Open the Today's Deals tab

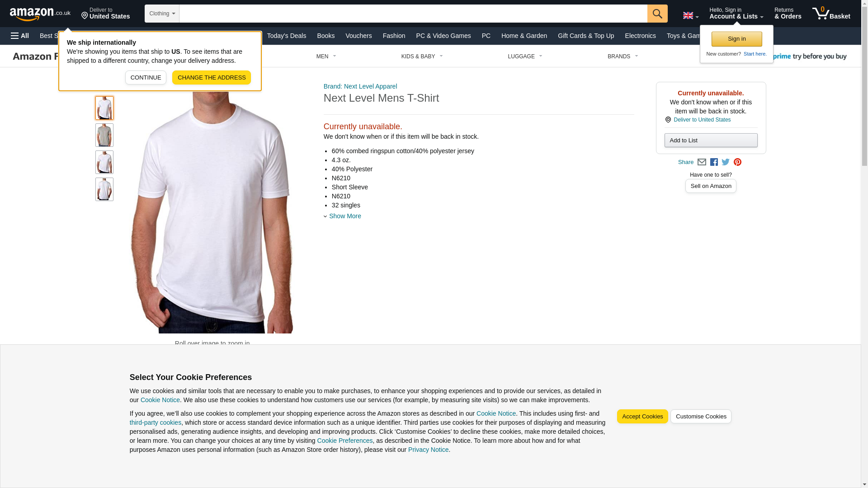(286, 36)
